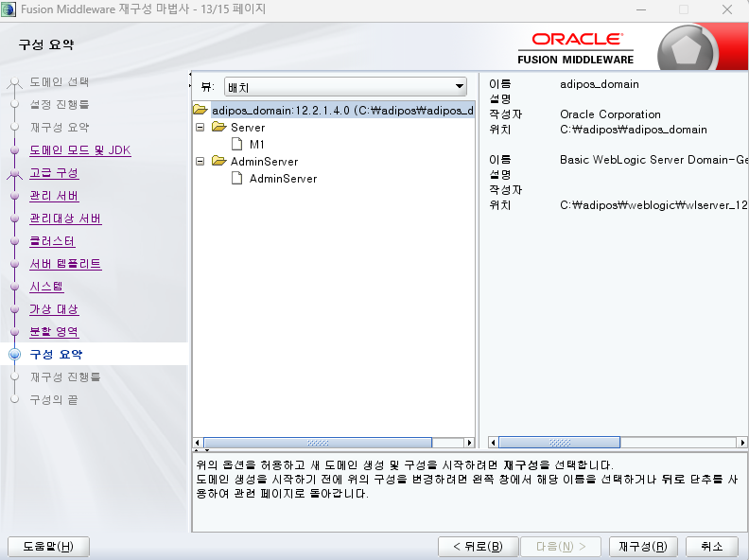Click Basic WebLogic Server Domain name text

[653, 160]
